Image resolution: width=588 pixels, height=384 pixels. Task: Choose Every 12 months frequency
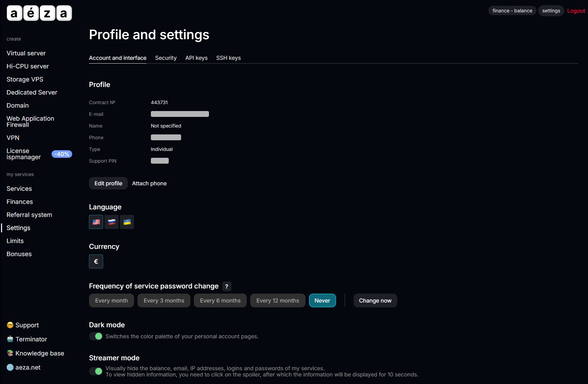(x=277, y=300)
